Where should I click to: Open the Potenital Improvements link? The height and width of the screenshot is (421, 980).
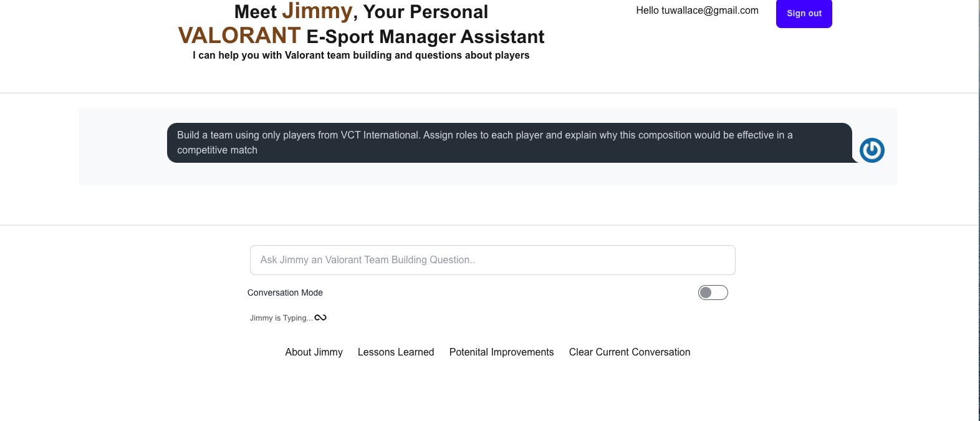[x=502, y=352]
